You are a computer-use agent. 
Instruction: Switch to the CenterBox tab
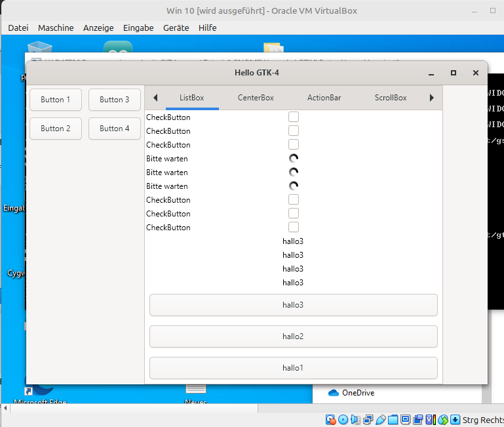256,98
